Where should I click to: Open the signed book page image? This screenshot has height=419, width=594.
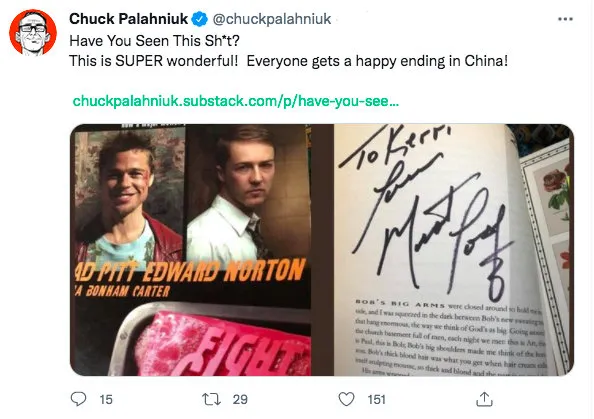[454, 250]
